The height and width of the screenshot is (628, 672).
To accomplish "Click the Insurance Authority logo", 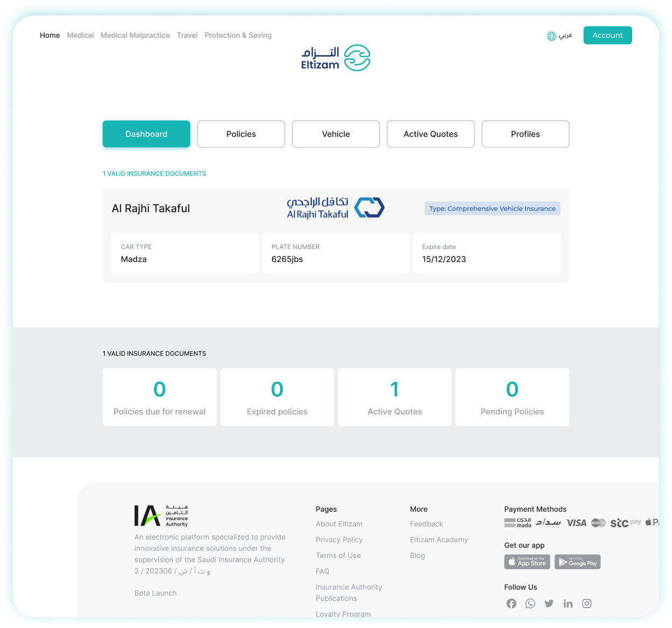I will pos(161,515).
